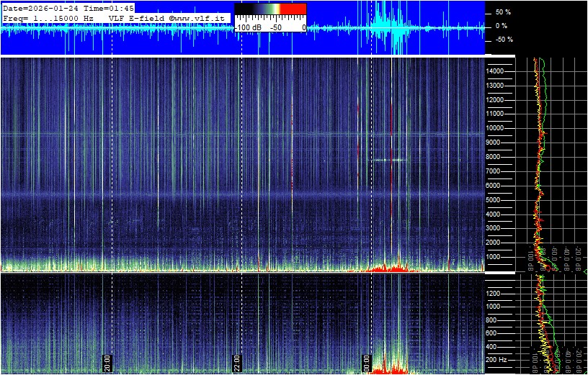
Task: Click the 0 % amplitude scale label
Action: click(501, 26)
